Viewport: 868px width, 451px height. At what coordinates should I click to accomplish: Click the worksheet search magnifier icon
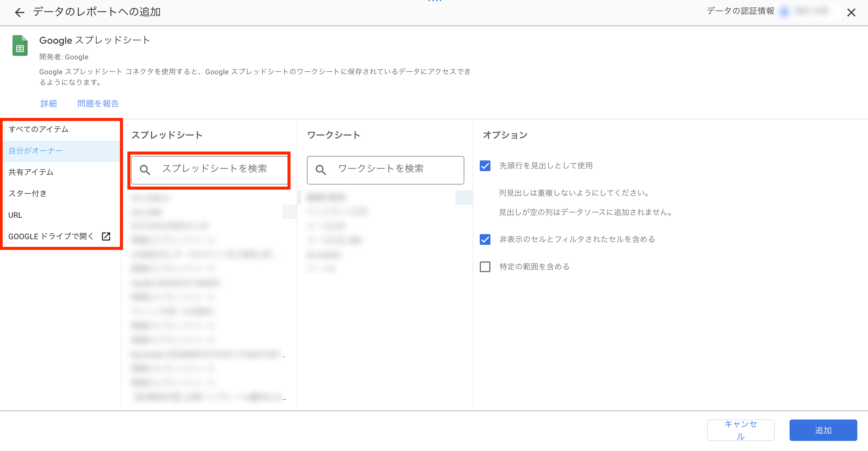pyautogui.click(x=321, y=170)
